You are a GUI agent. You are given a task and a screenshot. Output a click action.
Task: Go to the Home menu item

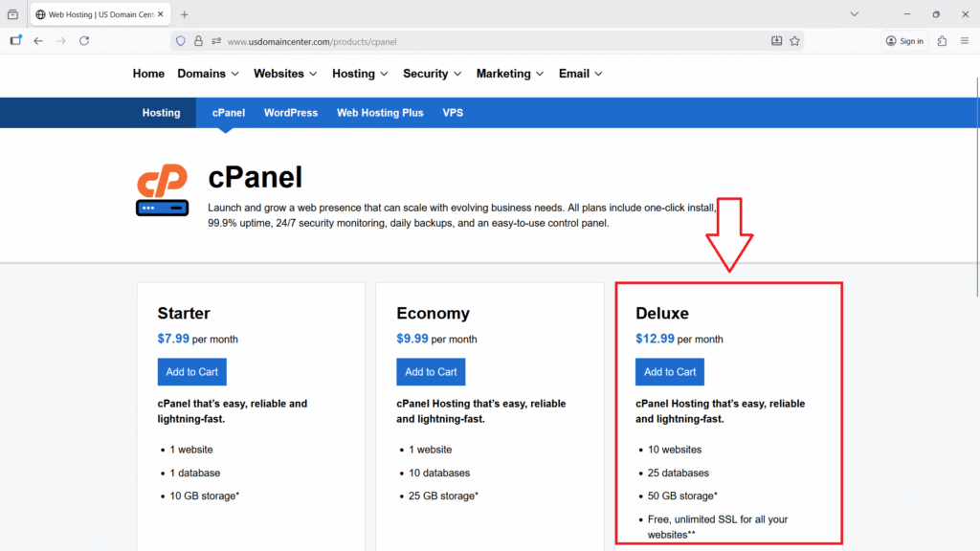[148, 74]
